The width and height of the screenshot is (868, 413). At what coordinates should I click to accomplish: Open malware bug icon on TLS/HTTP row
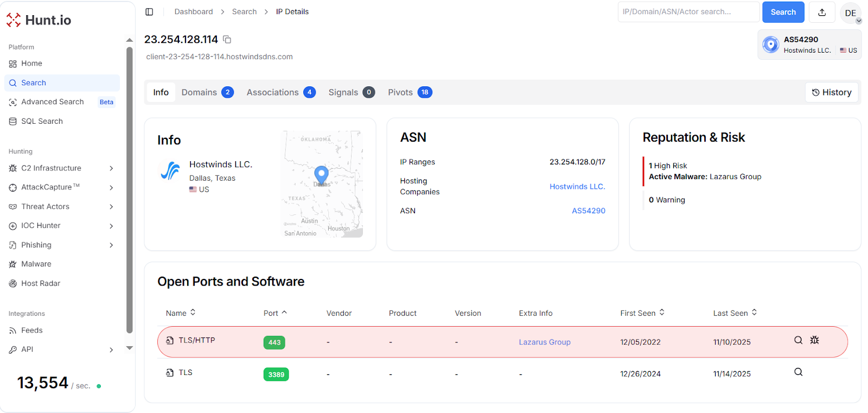814,340
